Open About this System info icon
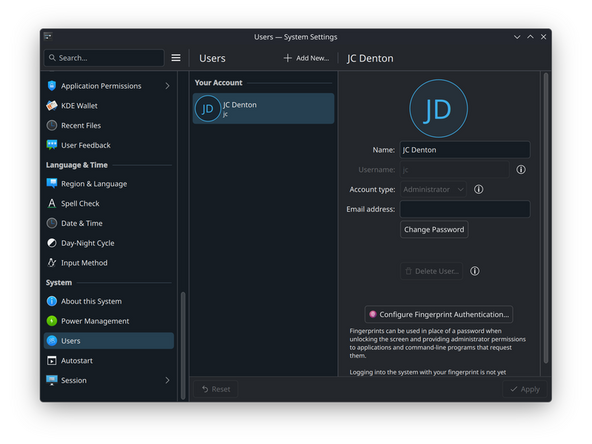 [52, 301]
